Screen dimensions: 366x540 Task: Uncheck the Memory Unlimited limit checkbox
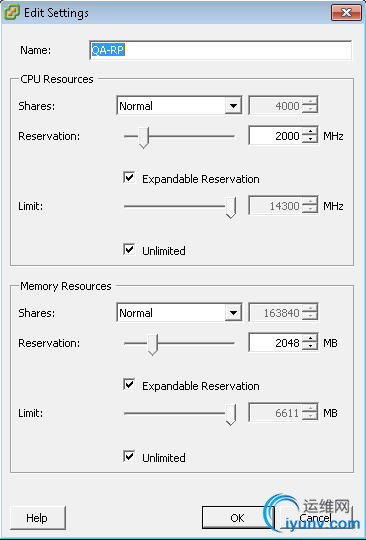tap(129, 457)
